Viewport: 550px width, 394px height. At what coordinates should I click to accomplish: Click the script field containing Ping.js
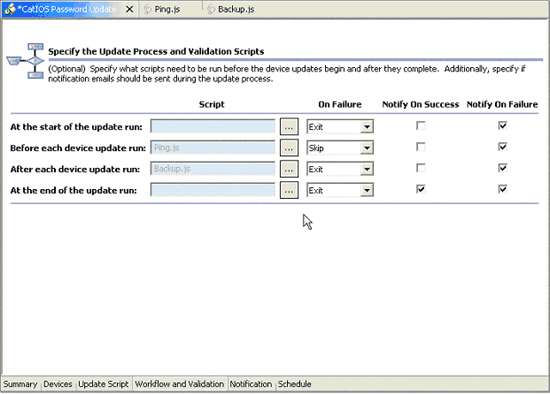click(213, 147)
